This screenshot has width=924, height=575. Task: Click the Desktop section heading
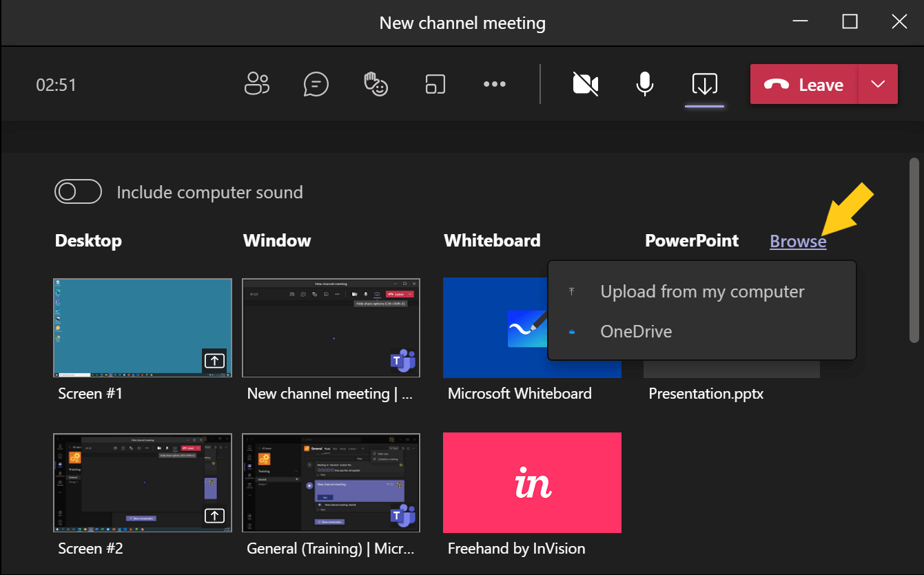tap(88, 240)
